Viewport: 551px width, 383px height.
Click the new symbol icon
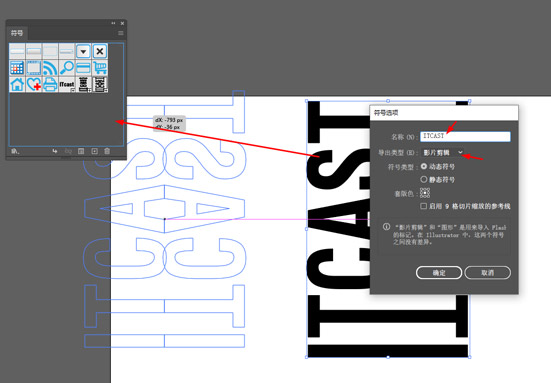click(94, 151)
